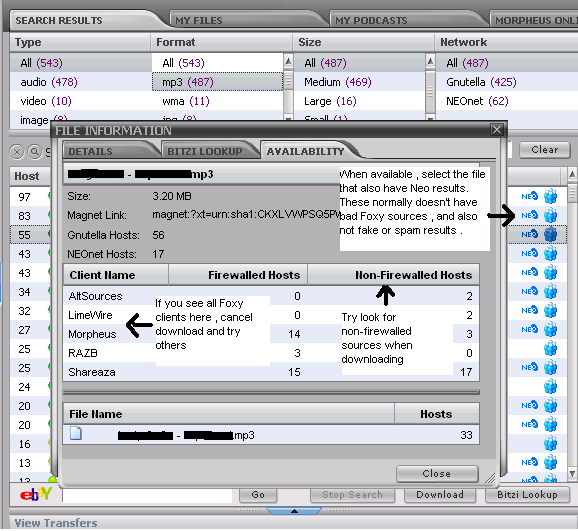Image resolution: width=578 pixels, height=531 pixels.
Task: Select wma (11) in Format filter
Action: [x=217, y=101]
